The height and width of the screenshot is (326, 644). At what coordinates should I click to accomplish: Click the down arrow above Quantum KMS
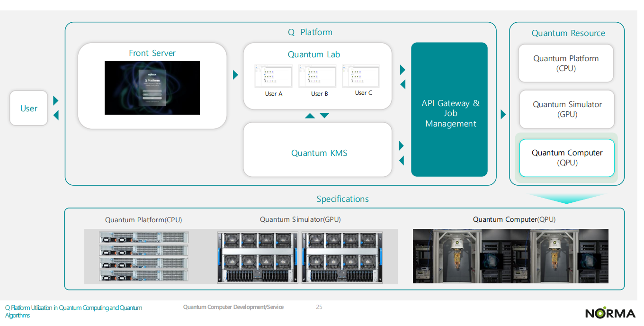tap(324, 116)
